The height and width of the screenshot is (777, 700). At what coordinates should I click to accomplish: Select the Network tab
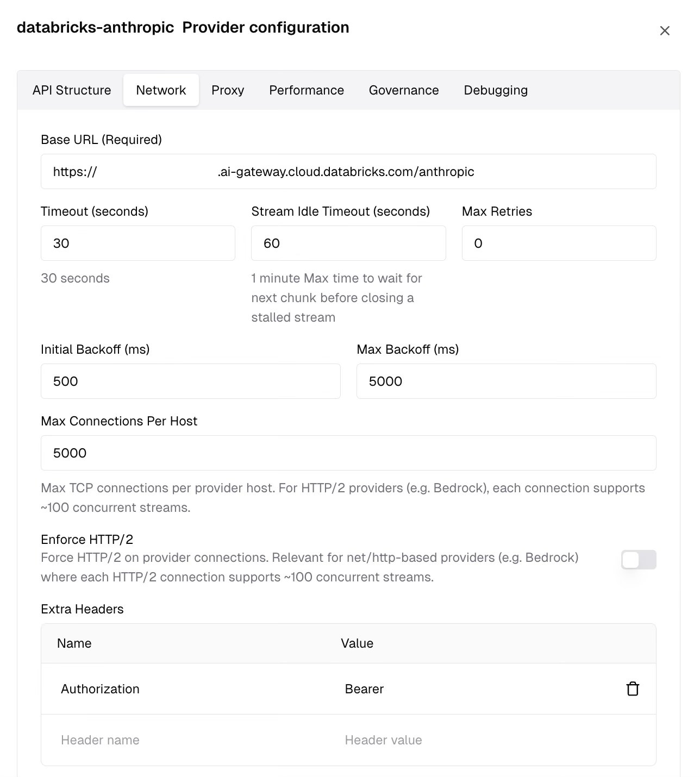[x=161, y=90]
